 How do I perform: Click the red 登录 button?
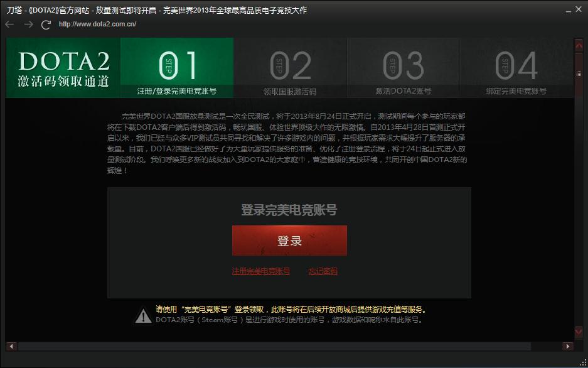pos(289,241)
